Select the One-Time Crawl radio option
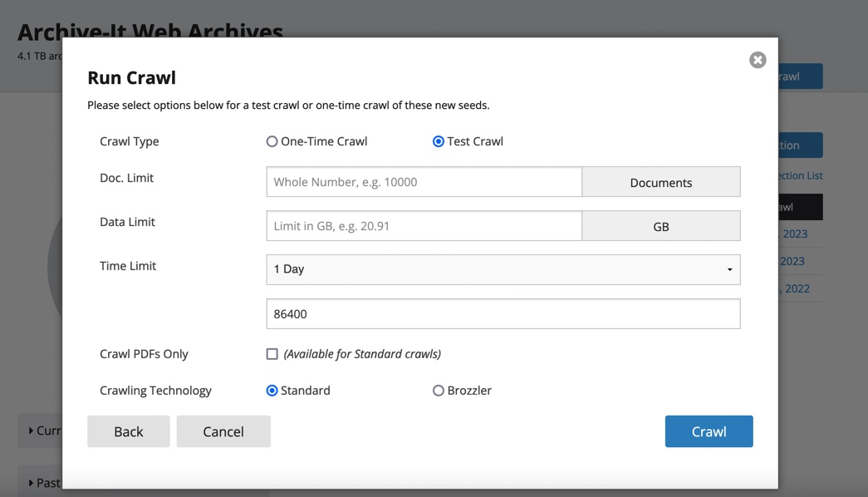 pos(272,141)
